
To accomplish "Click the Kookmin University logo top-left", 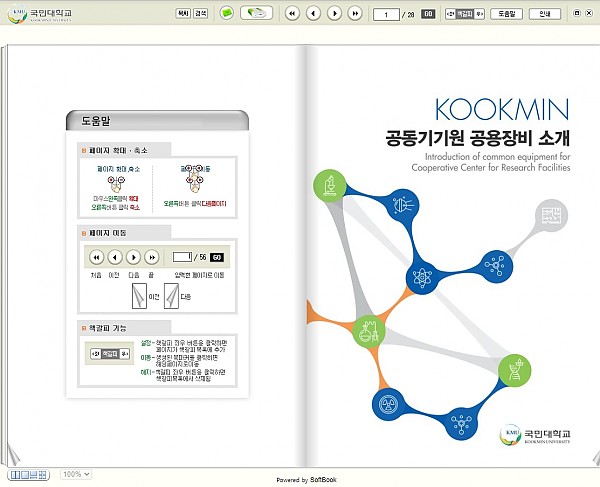I will [39, 14].
